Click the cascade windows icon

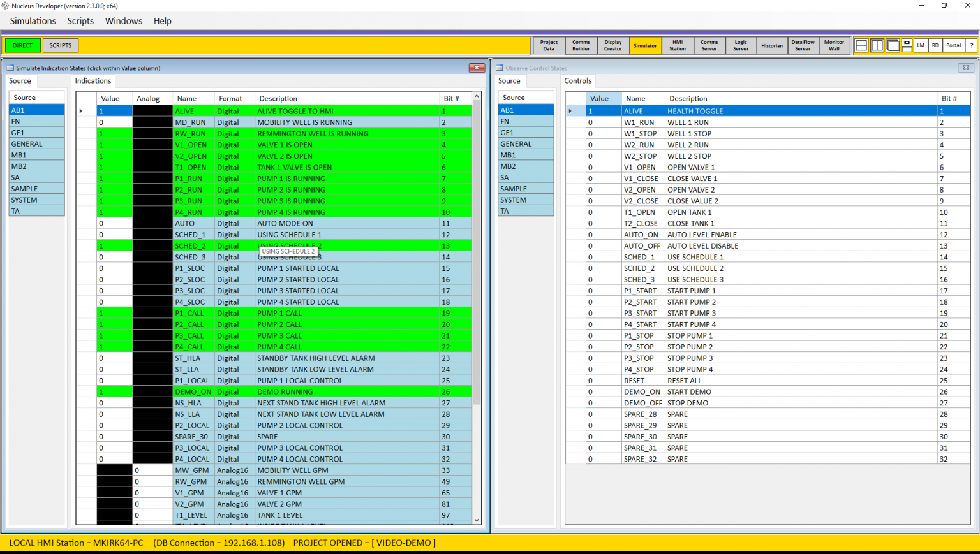(892, 45)
